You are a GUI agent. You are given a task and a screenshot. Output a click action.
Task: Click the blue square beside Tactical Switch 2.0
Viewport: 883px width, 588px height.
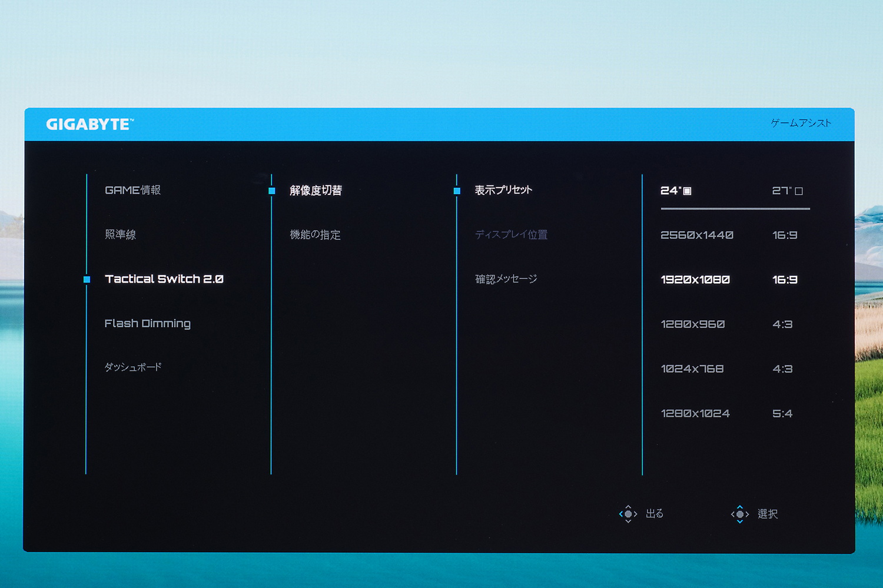point(86,280)
